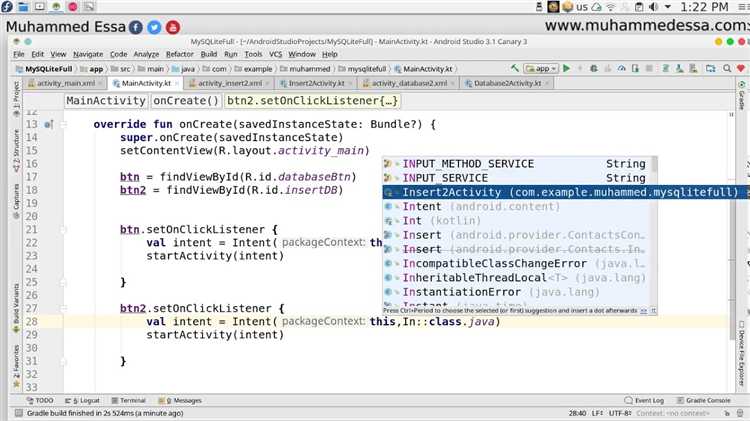This screenshot has width=750, height=421.
Task: Open the Messages tool window
Action: (x=180, y=400)
